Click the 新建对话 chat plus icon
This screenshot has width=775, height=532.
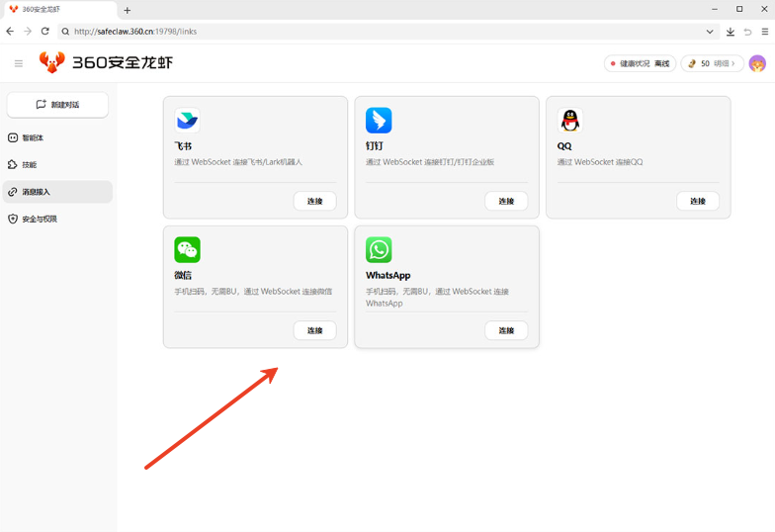tap(42, 104)
